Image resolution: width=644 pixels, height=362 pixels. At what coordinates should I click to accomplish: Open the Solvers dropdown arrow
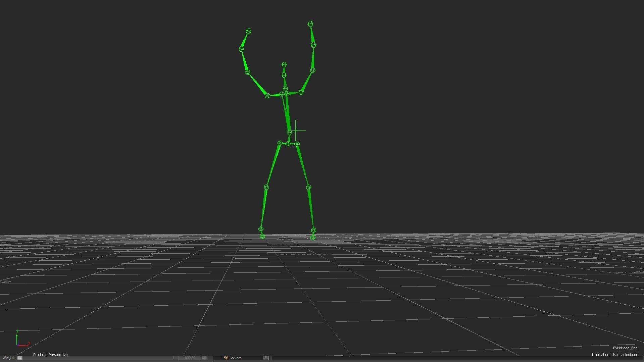pyautogui.click(x=265, y=358)
